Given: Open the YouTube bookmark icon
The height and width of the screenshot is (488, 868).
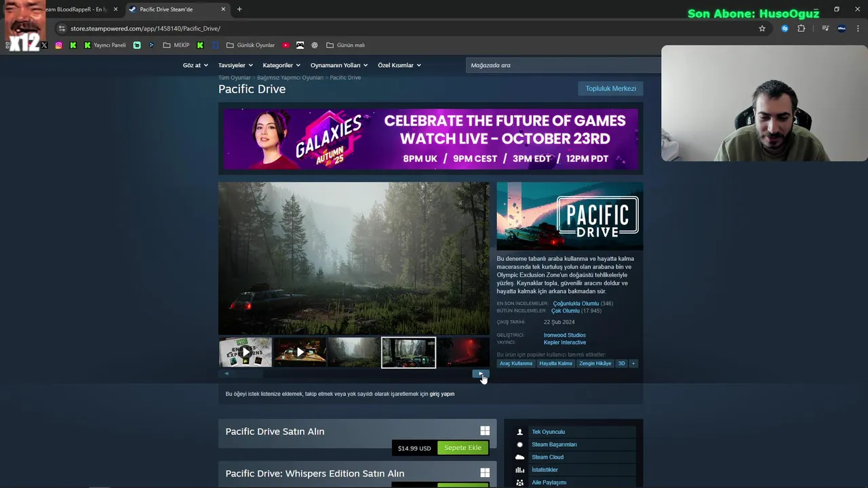Looking at the screenshot, I should (285, 45).
